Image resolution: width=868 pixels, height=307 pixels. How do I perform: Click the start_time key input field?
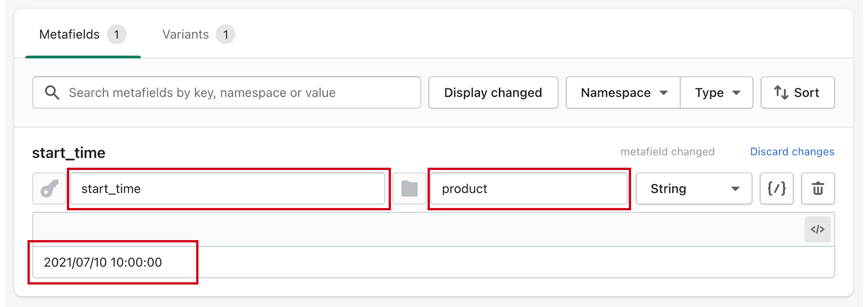(228, 188)
